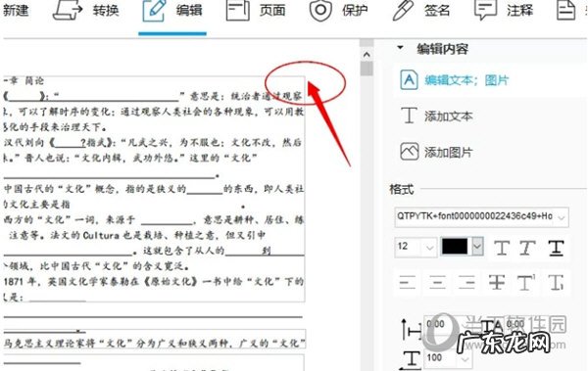
Task: Open the 注释 (Comment) tab
Action: tap(504, 10)
